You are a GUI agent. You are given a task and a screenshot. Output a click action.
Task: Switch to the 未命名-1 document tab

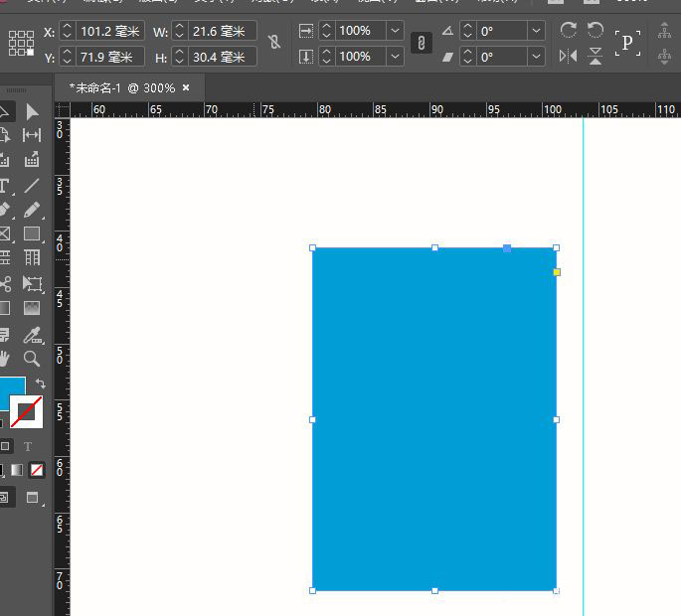(121, 87)
